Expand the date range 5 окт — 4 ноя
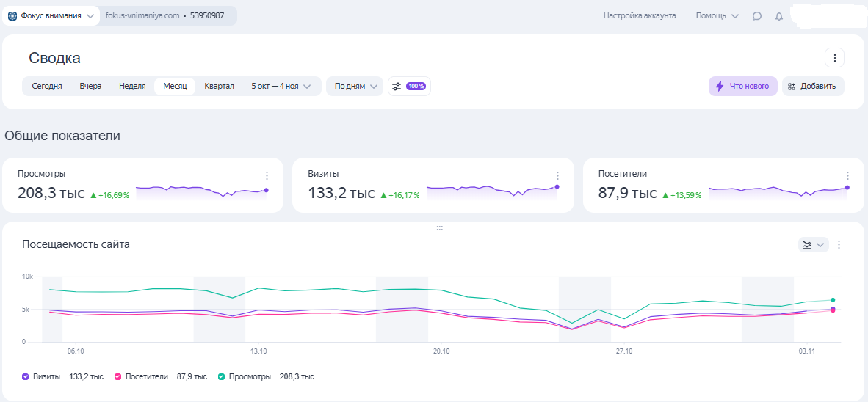 tap(281, 86)
